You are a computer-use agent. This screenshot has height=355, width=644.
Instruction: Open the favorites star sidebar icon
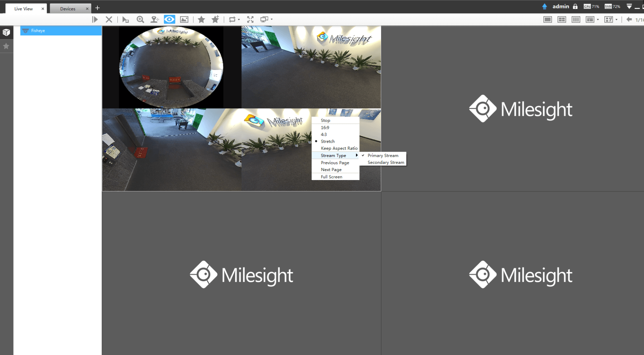6,46
